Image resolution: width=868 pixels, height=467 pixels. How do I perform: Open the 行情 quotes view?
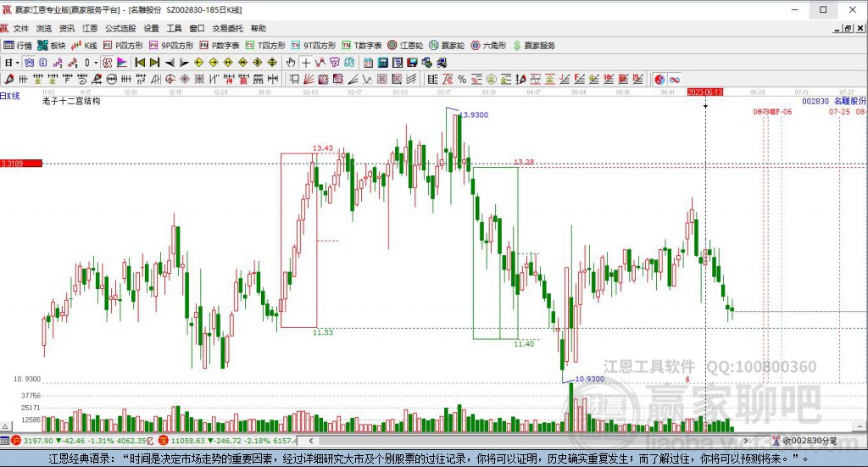point(18,46)
